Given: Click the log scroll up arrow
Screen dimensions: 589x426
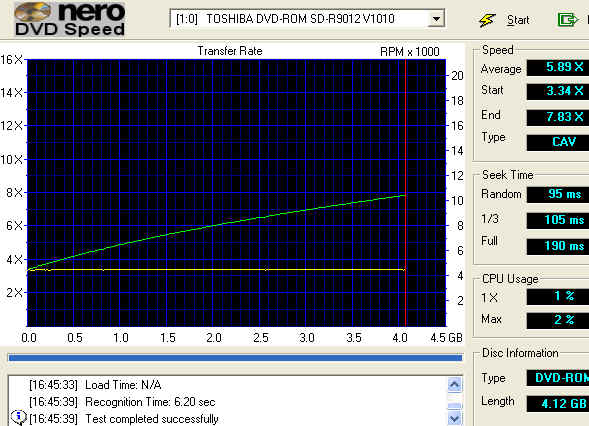Looking at the screenshot, I should point(455,385).
